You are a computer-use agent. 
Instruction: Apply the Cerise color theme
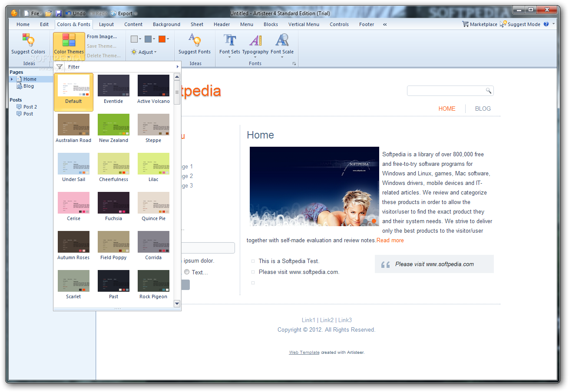tap(73, 207)
